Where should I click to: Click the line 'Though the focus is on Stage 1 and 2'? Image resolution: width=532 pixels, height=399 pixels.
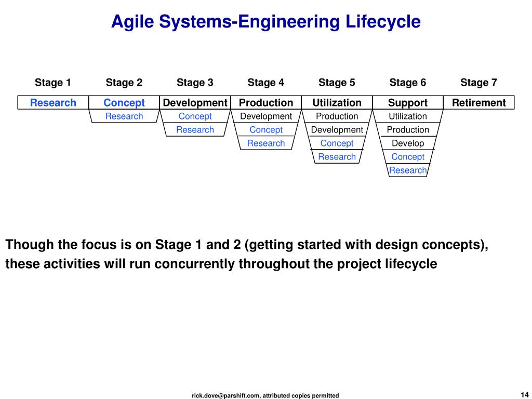[x=247, y=245]
